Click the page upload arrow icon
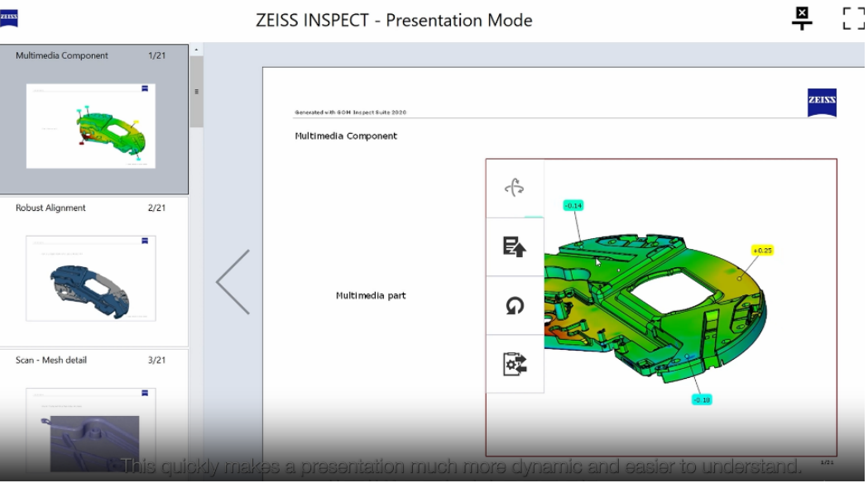Screen dimensions: 868x483 (x=515, y=246)
